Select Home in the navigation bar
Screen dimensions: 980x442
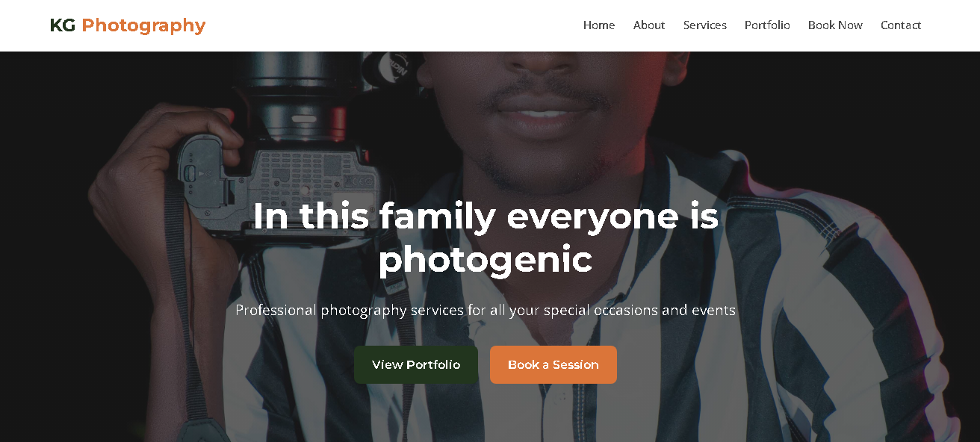599,25
